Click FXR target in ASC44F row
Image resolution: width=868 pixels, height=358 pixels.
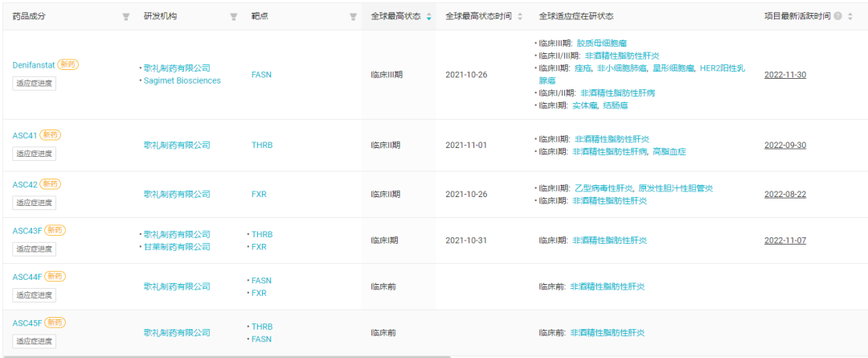(259, 293)
